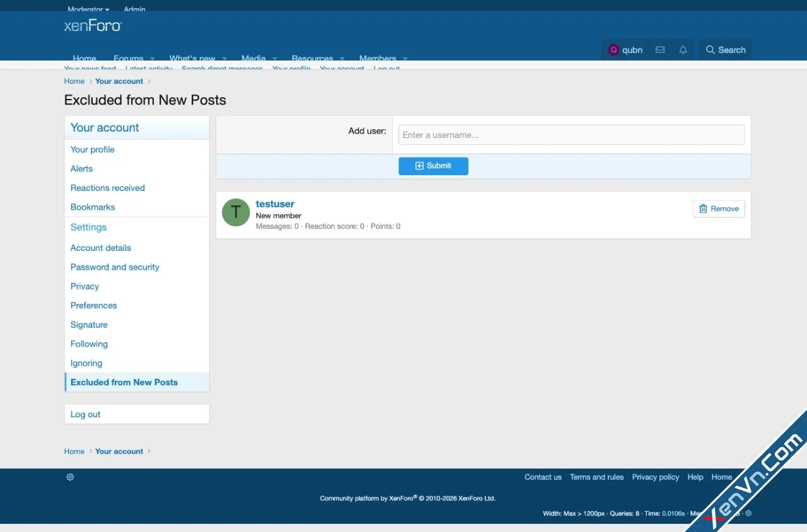Open the direct messages envelope icon
Screen dimensions: 807x532
(x=659, y=49)
